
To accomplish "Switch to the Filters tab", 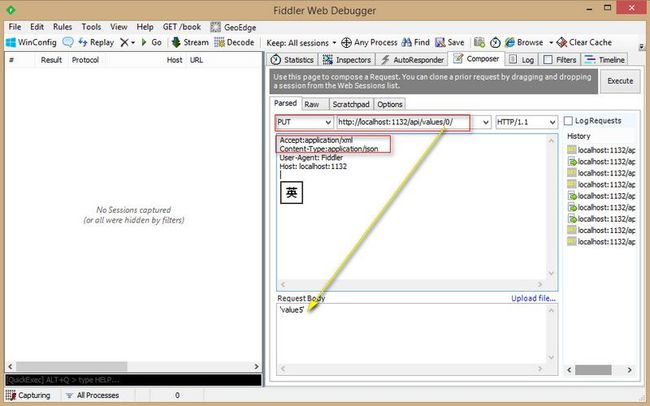I will pos(560,60).
